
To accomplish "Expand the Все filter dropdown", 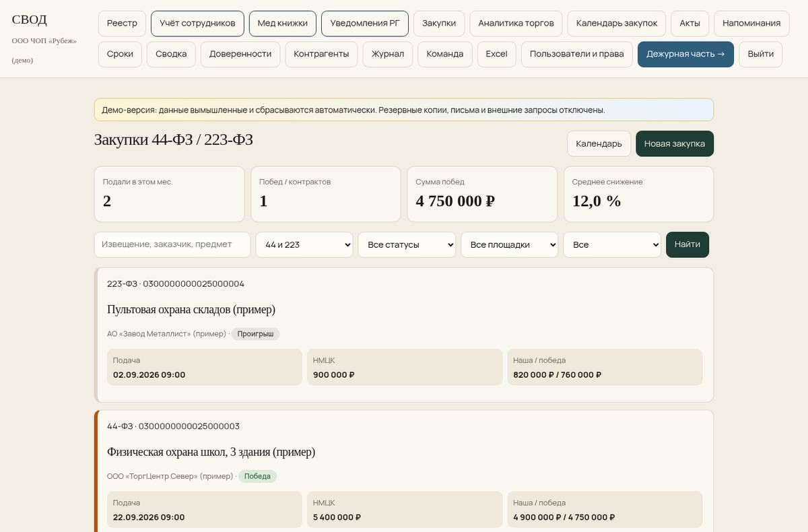I will (x=612, y=244).
